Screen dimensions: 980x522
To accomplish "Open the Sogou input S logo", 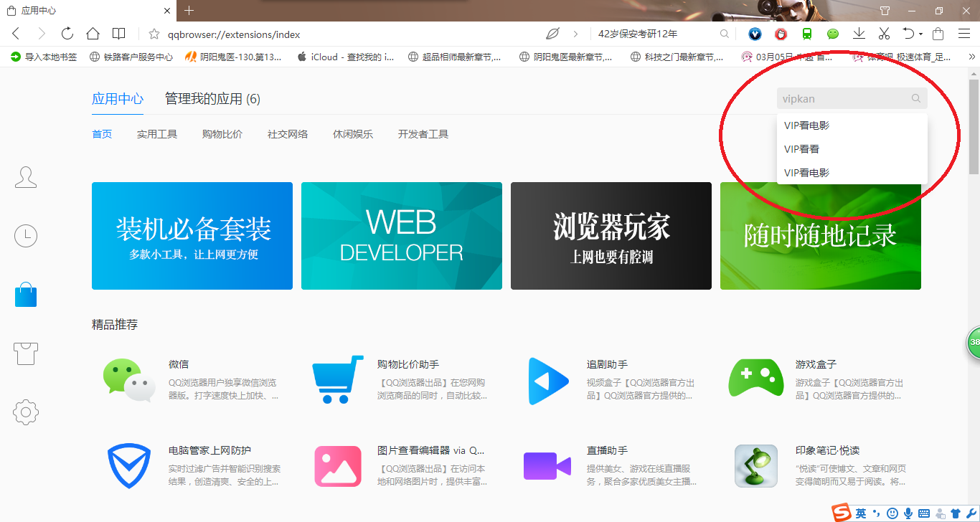I will (x=842, y=513).
